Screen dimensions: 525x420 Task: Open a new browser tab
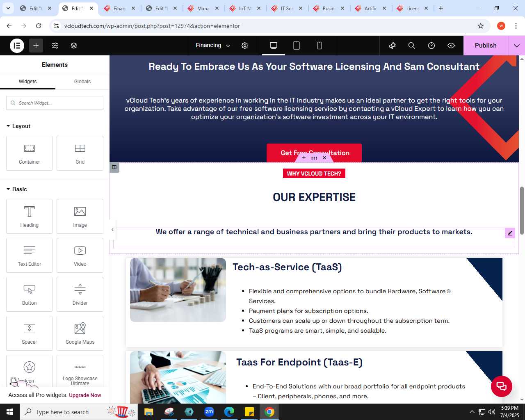[441, 8]
